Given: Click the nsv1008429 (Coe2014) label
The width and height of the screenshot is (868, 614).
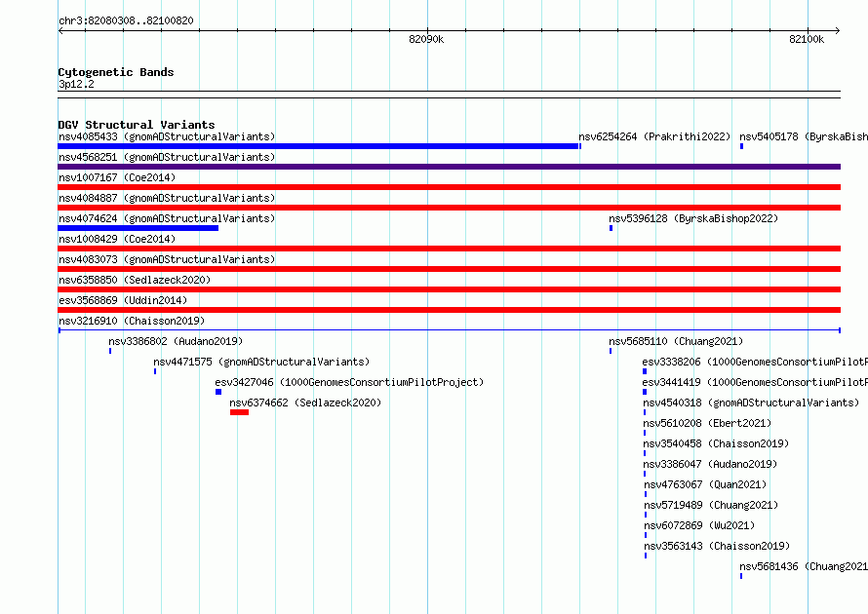Looking at the screenshot, I should point(117,239).
